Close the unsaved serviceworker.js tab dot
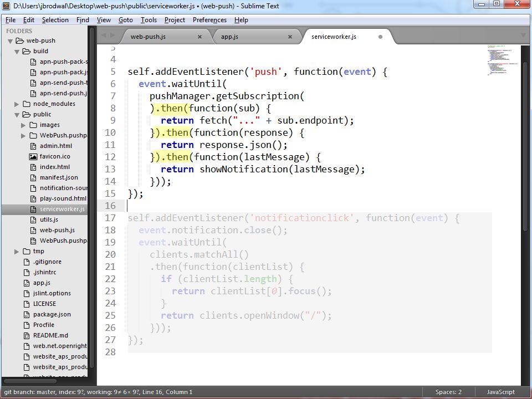Viewport: 532px width, 399px height. click(380, 37)
